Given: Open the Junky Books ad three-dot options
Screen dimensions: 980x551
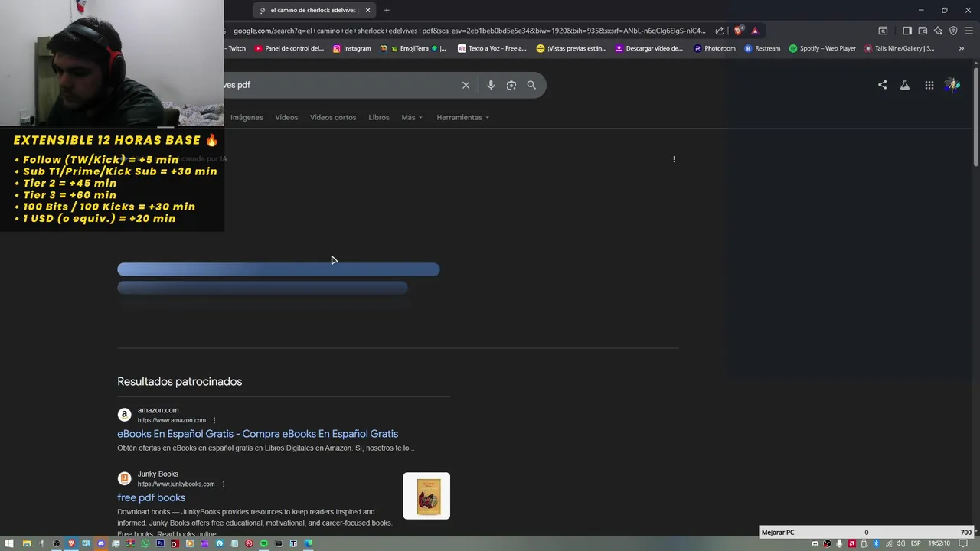Looking at the screenshot, I should 223,484.
